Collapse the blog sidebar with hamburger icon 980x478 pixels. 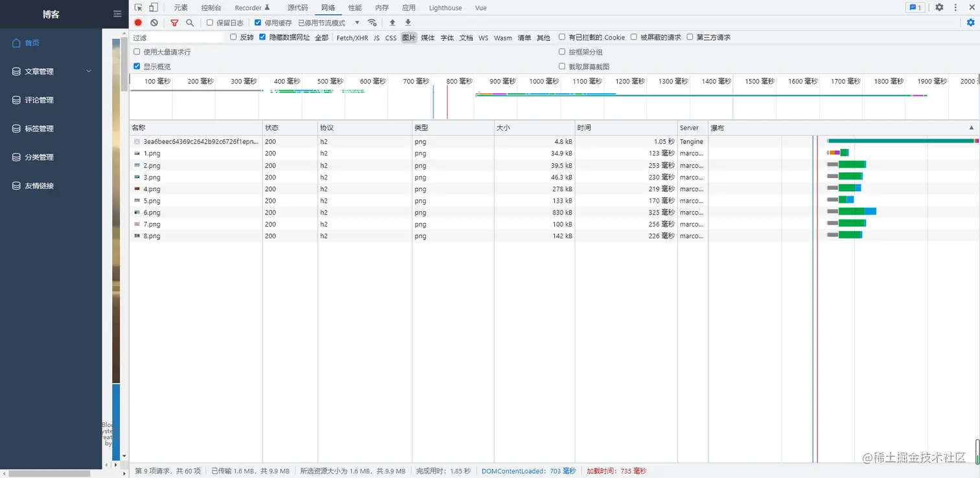coord(117,14)
